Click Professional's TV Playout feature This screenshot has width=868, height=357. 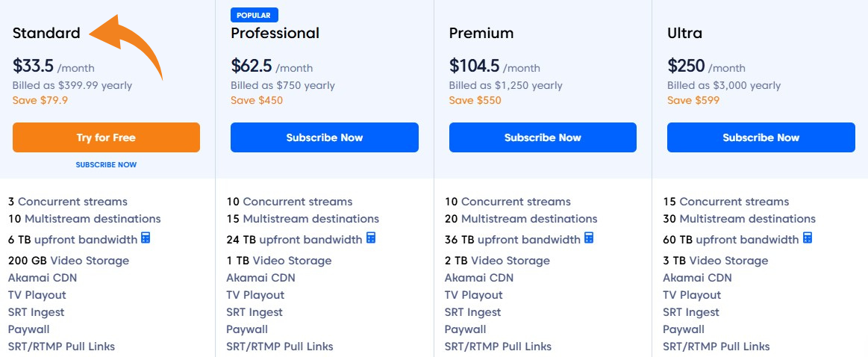click(x=255, y=295)
